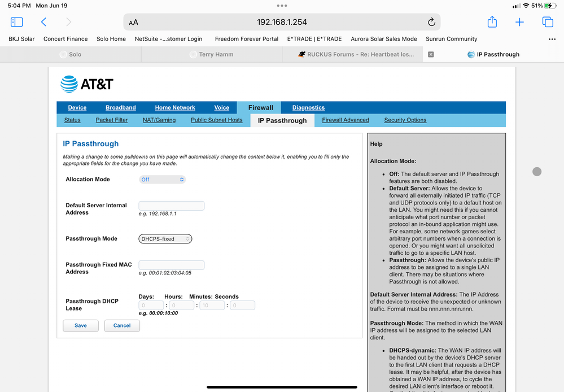Go back using the back arrow

43,22
